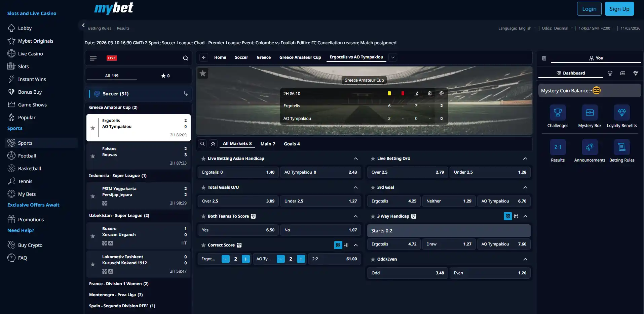Open the betslip icon beside You
Screen dimensions: 644x314
pyautogui.click(x=544, y=58)
